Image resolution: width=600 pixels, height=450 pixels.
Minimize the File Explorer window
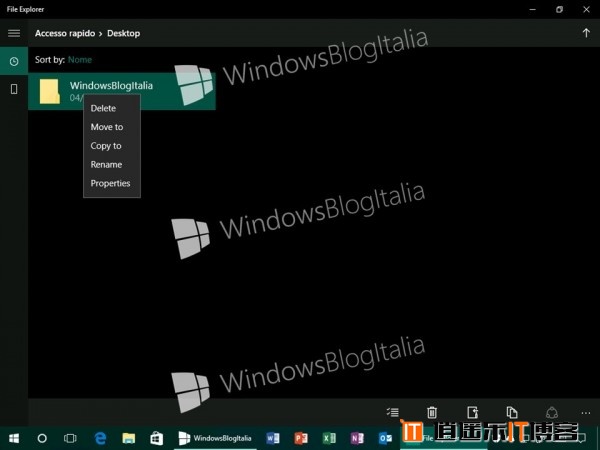pyautogui.click(x=532, y=9)
